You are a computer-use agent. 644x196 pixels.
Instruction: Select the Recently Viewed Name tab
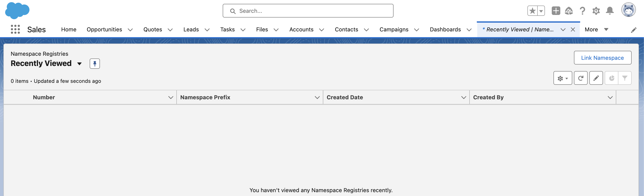[x=518, y=29]
